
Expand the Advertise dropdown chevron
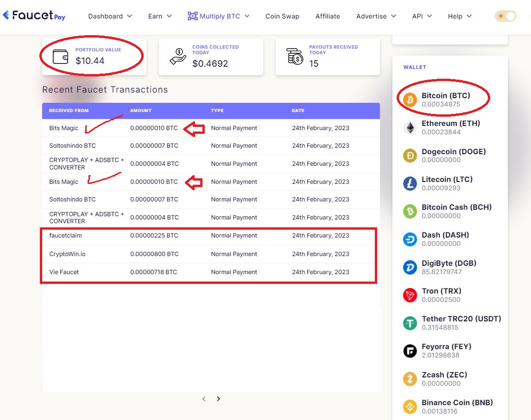[x=393, y=16]
